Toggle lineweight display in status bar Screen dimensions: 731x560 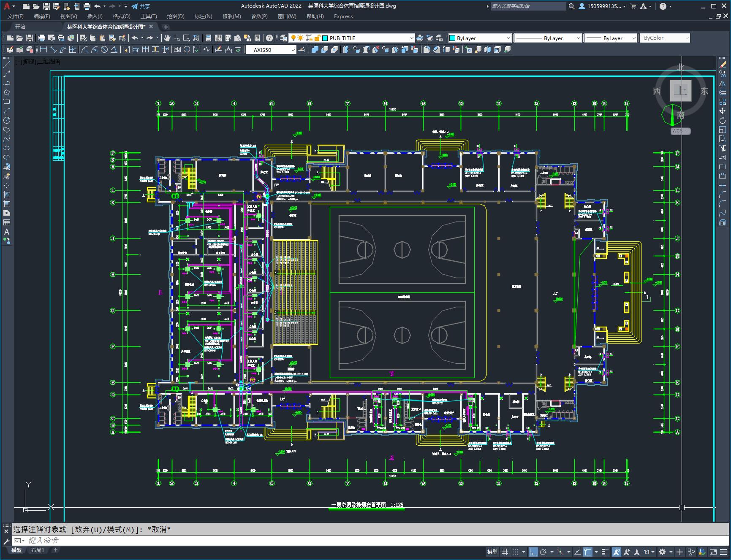[x=605, y=552]
